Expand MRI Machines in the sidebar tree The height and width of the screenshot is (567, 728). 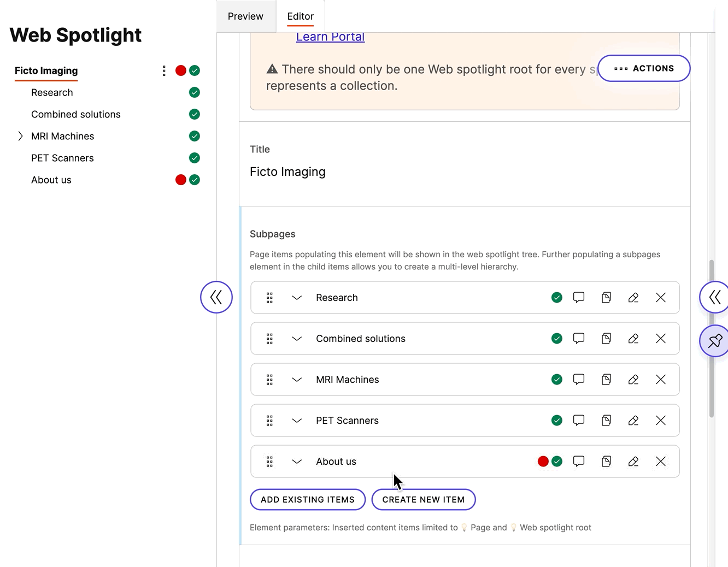click(x=20, y=136)
